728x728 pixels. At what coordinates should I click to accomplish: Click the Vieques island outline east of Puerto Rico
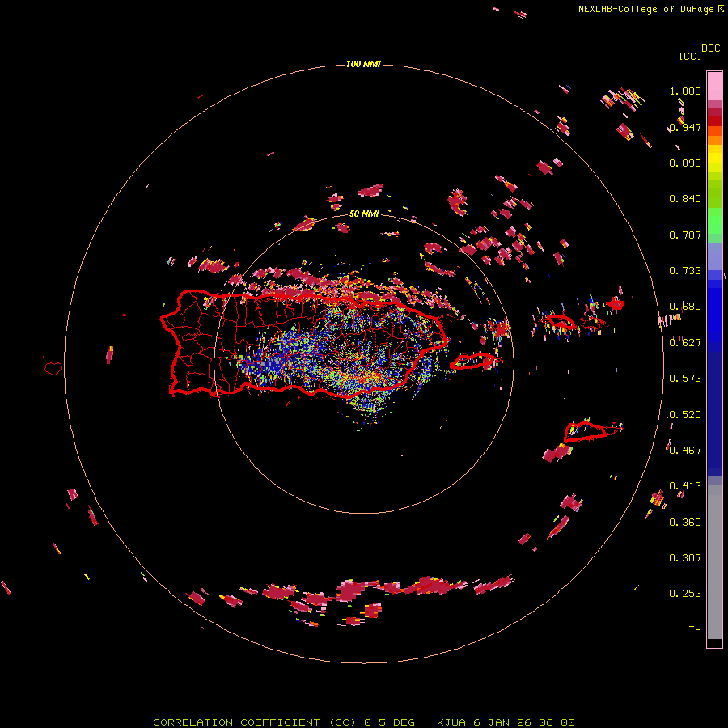coord(472,362)
